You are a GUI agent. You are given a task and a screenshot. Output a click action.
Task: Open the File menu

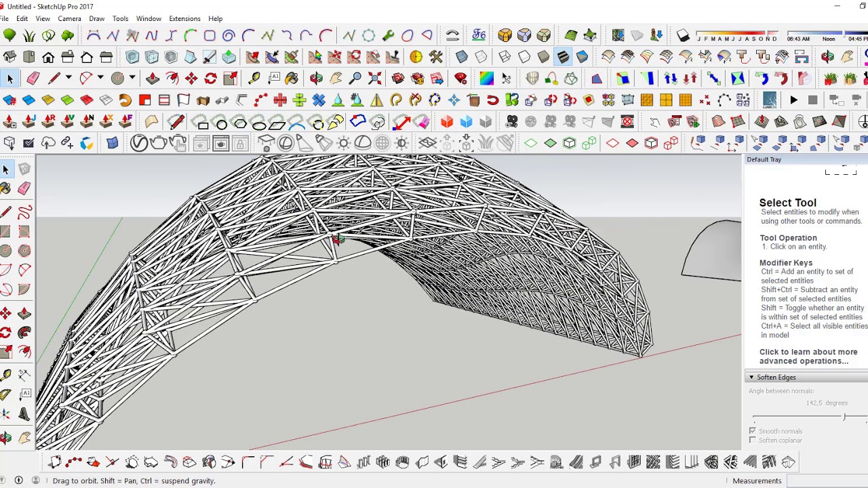[x=4, y=19]
